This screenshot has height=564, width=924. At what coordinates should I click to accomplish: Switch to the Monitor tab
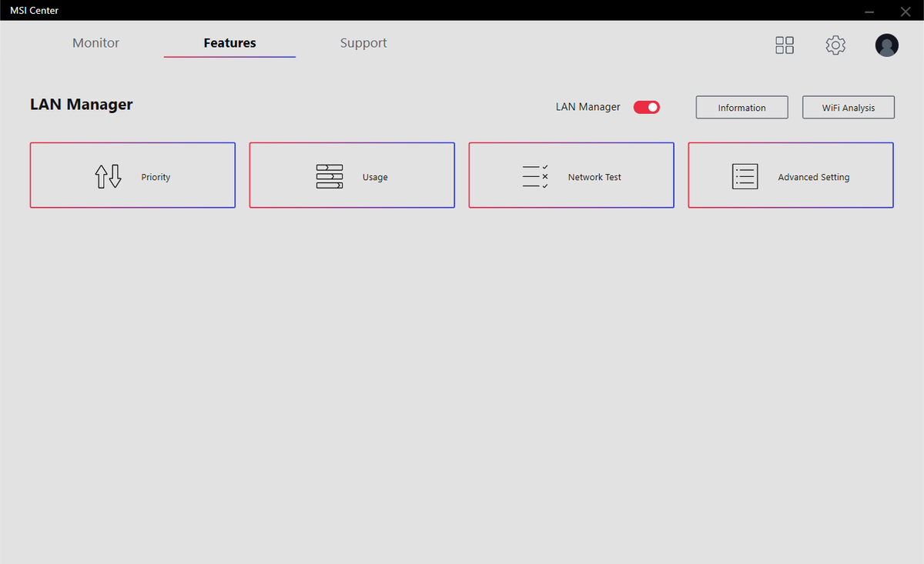96,43
